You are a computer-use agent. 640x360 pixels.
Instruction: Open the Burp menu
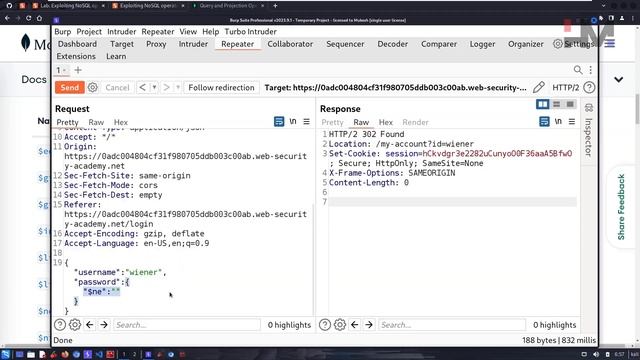pyautogui.click(x=62, y=31)
